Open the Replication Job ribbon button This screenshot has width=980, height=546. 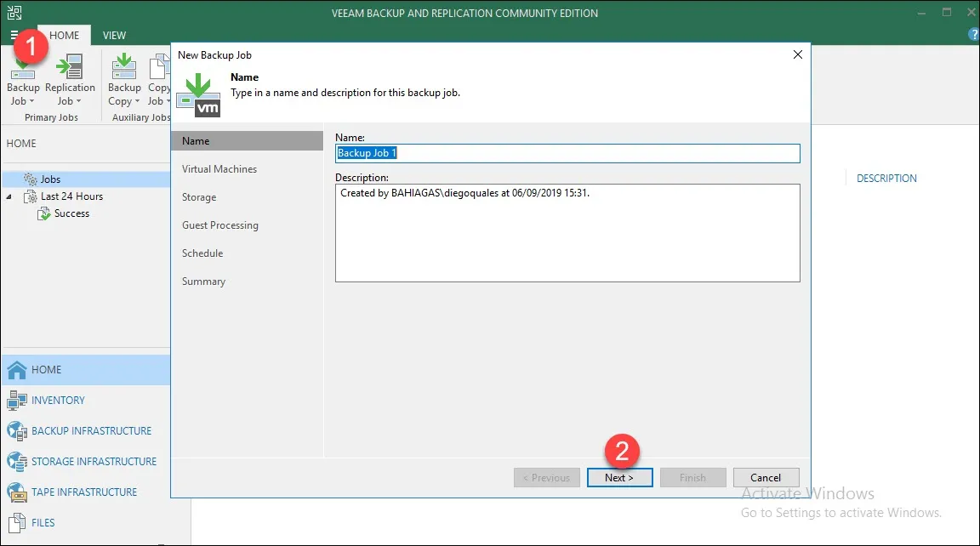tap(70, 85)
